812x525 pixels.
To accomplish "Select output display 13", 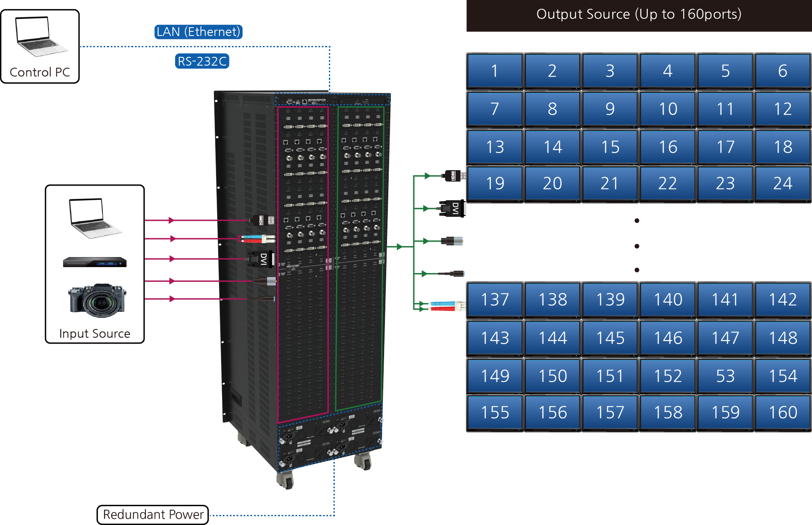I will (495, 147).
